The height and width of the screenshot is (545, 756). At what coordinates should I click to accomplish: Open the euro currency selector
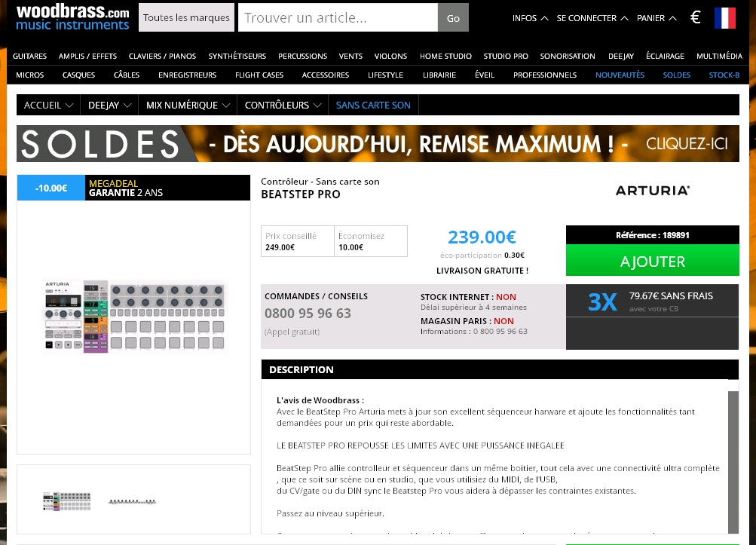point(695,18)
